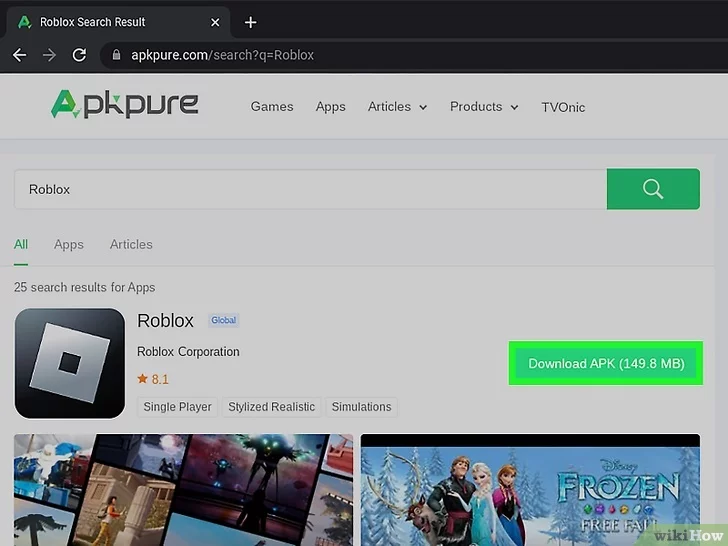The image size is (728, 546).
Task: Open the Games menu item
Action: coord(272,107)
